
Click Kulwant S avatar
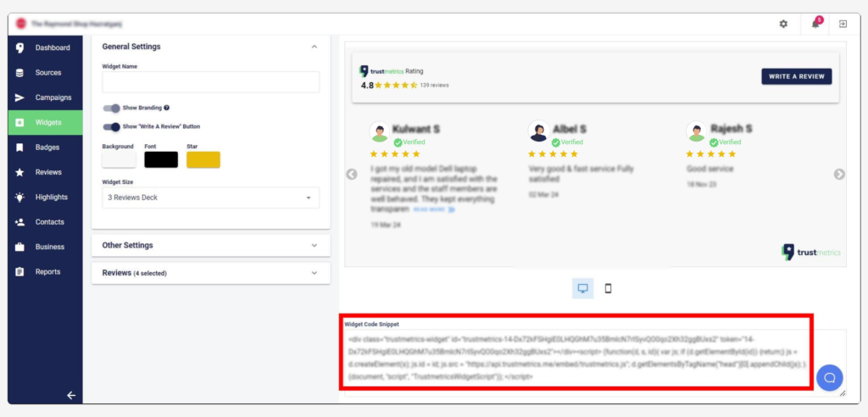380,132
